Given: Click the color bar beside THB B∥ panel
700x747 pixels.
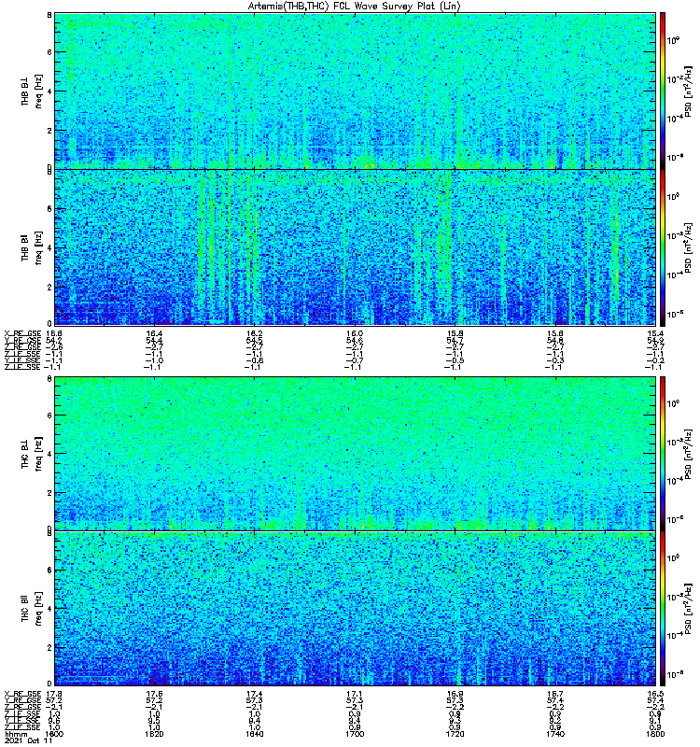Looking at the screenshot, I should 663,247.
